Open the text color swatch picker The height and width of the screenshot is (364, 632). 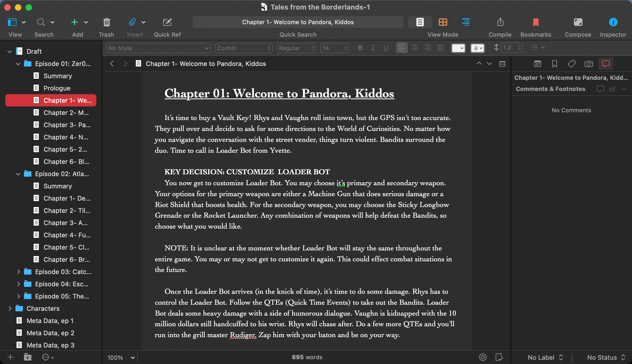458,48
